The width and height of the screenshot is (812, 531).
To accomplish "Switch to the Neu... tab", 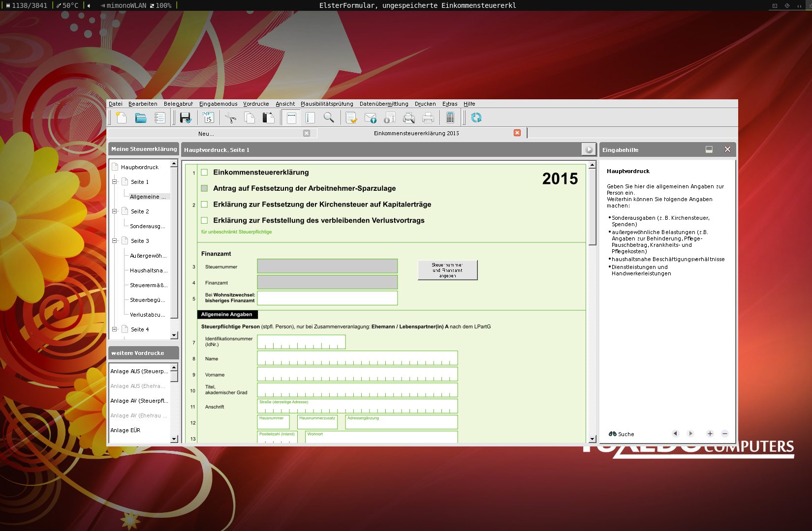I will 206,134.
